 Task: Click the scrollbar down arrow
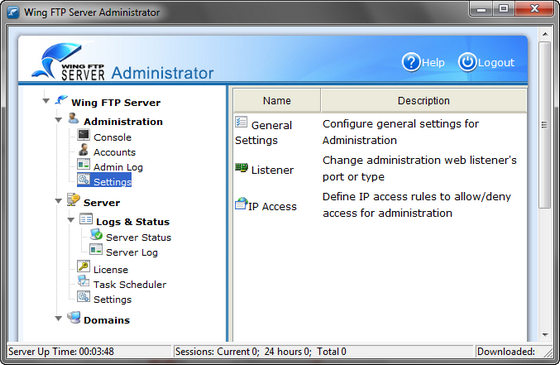pos(545,335)
